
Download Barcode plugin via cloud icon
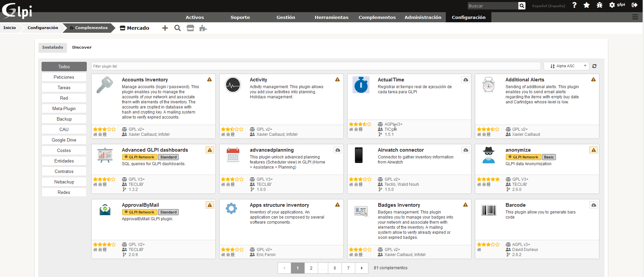[x=594, y=205]
